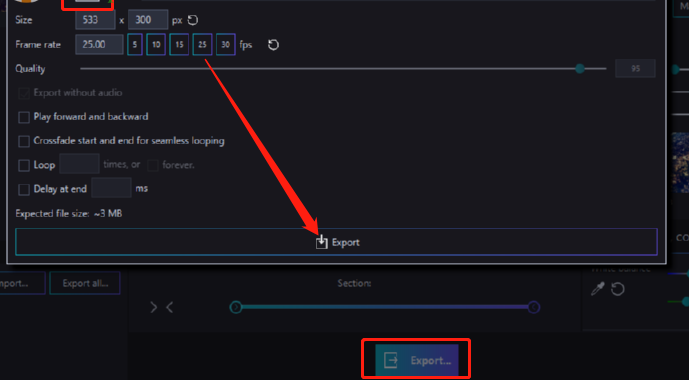689x380 pixels.
Task: Choose the 30 fps preset
Action: click(x=225, y=45)
